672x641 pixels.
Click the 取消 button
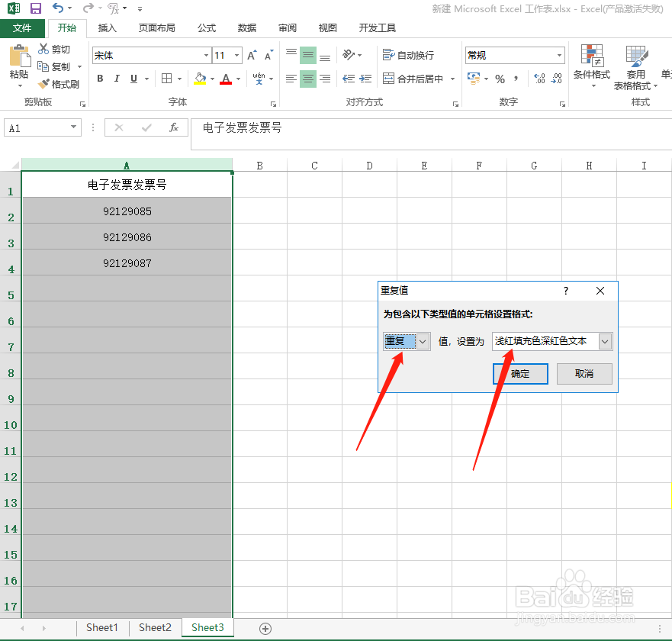(584, 374)
